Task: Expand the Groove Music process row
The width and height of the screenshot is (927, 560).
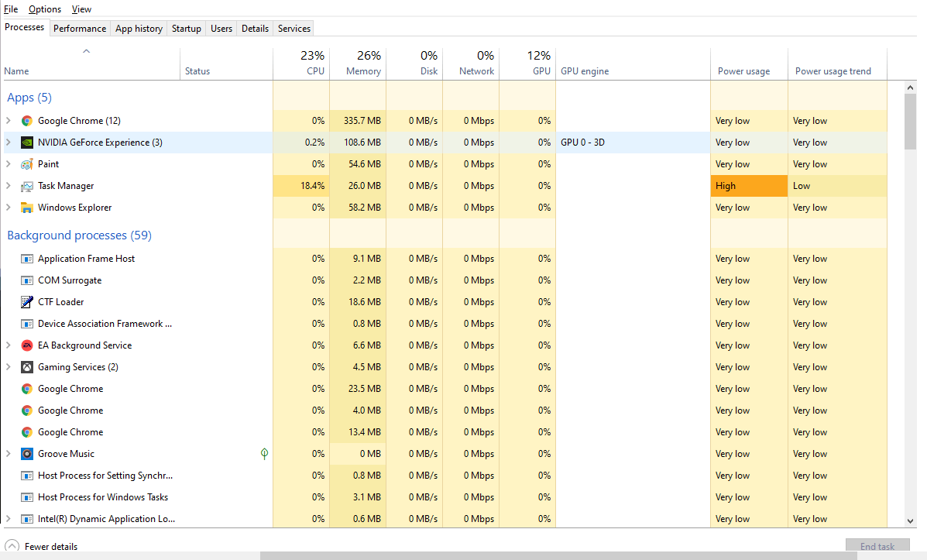Action: coord(9,454)
